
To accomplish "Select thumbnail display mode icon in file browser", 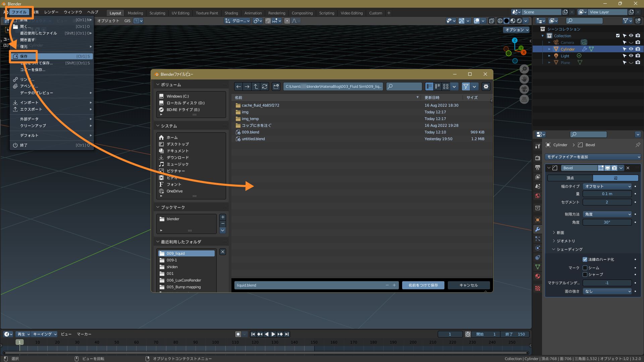I will [446, 86].
